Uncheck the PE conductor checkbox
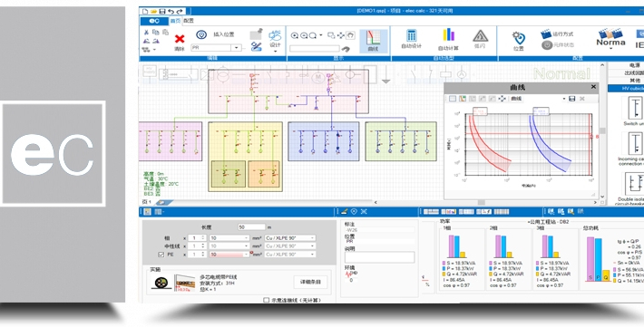 (161, 255)
